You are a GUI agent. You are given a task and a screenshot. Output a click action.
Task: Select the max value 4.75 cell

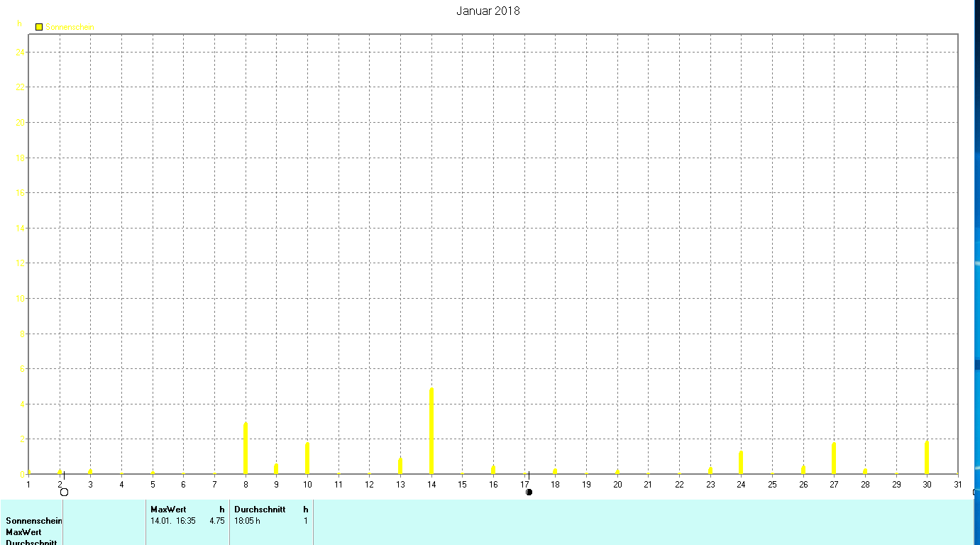[x=217, y=521]
